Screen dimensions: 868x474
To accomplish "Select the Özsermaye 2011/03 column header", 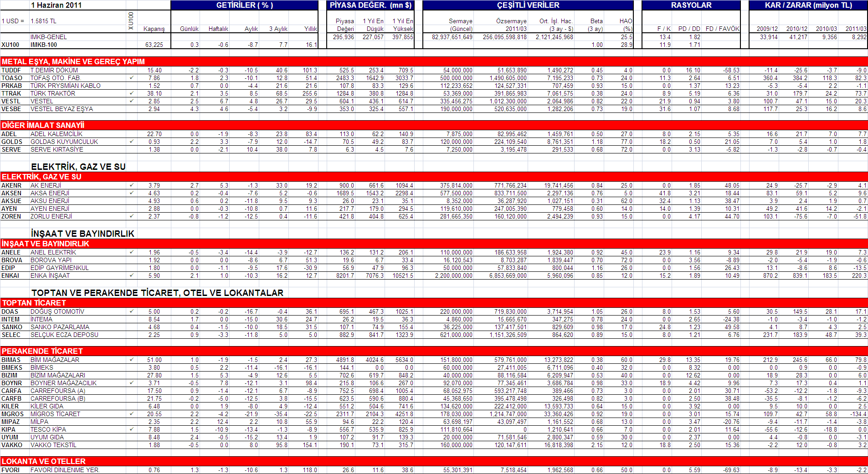I will (511, 25).
